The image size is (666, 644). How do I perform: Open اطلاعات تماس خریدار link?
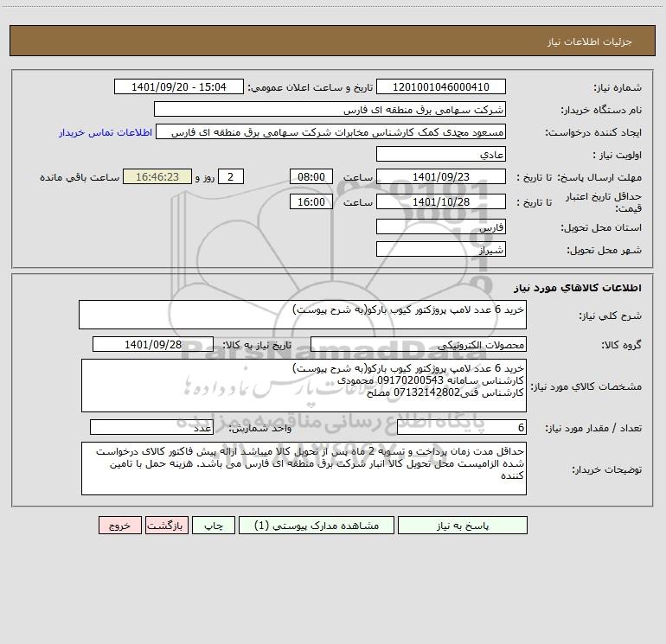(106, 132)
